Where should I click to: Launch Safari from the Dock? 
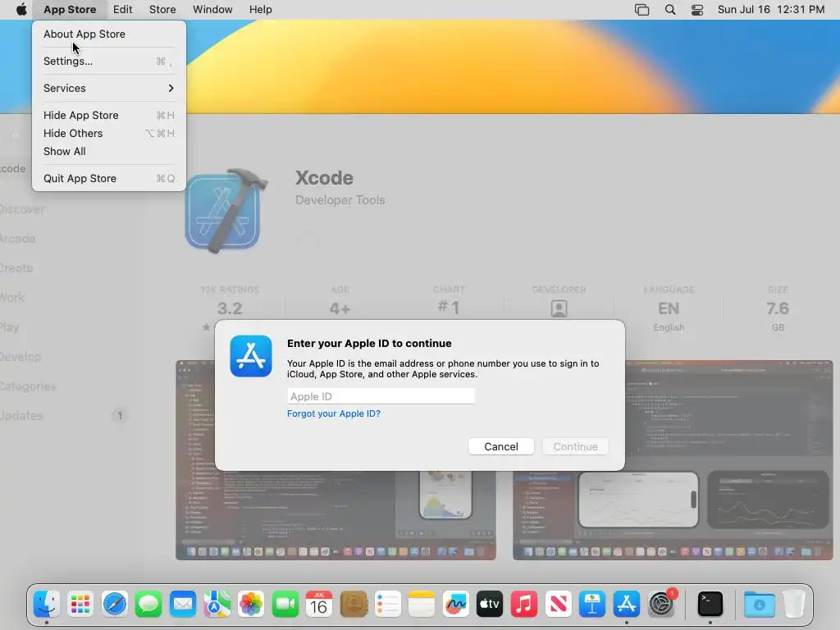pyautogui.click(x=115, y=605)
